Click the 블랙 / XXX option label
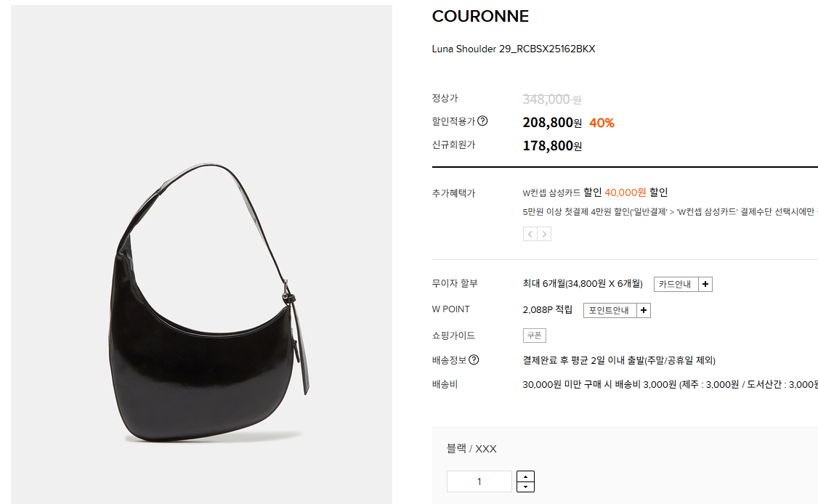818x504 pixels. [471, 449]
